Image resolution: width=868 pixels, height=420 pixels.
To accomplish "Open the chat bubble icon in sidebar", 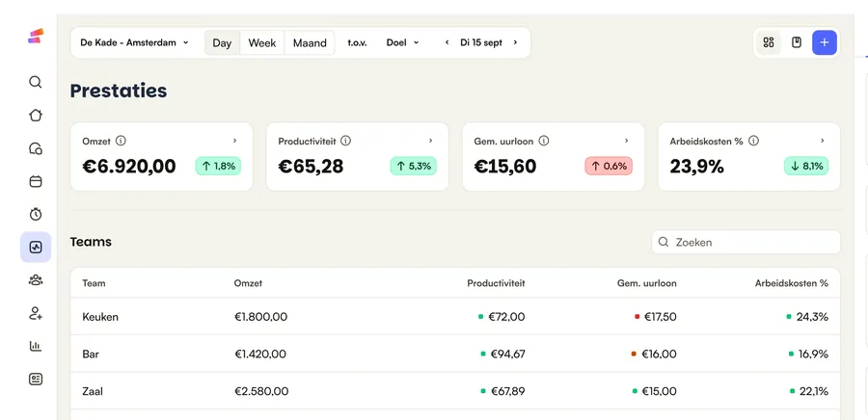I will tap(36, 148).
